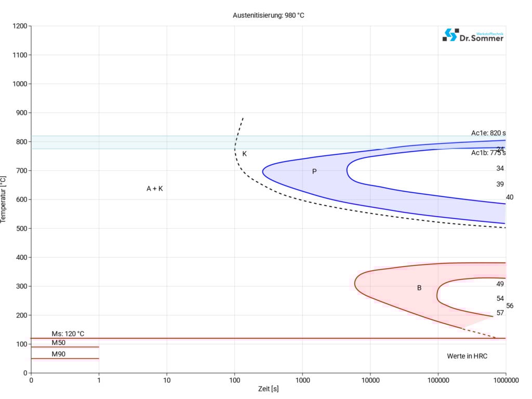The image size is (532, 399).
Task: Select hardness value 34 on the right edge
Action: (500, 168)
